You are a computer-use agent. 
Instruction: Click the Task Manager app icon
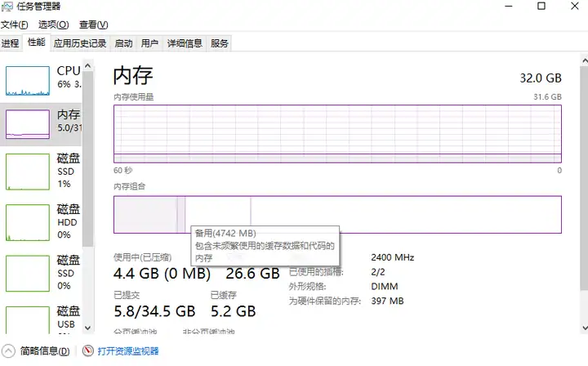click(8, 7)
